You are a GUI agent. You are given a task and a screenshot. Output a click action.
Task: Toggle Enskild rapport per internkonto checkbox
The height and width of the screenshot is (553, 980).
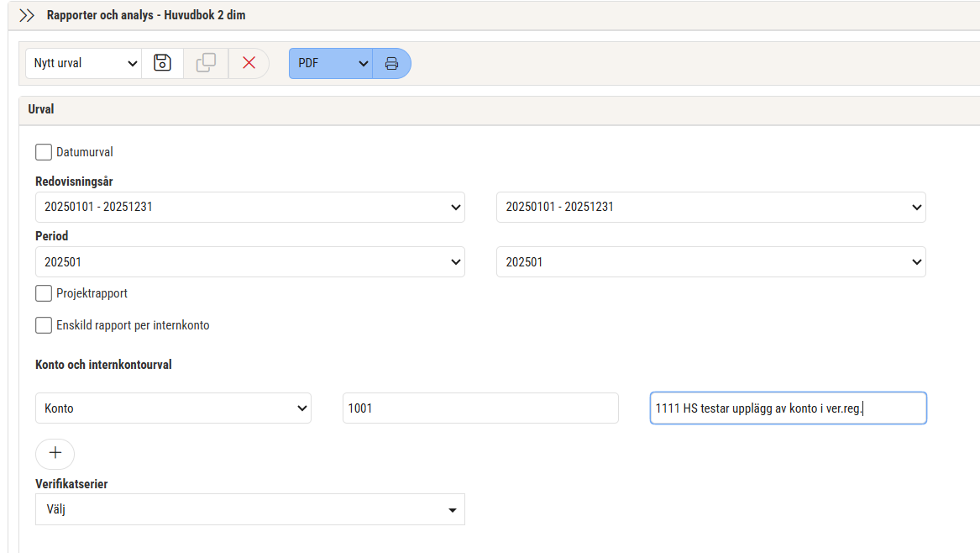point(44,325)
